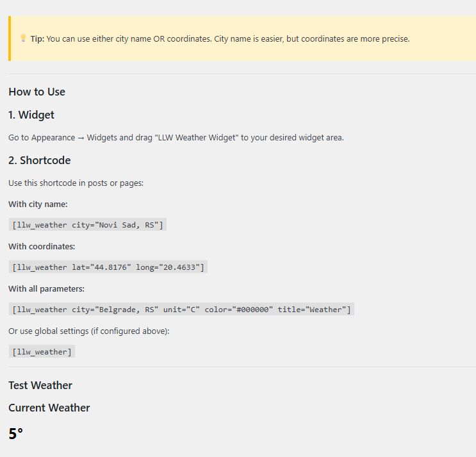The height and width of the screenshot is (457, 476).
Task: Click the "How to Use" heading
Action: click(37, 92)
